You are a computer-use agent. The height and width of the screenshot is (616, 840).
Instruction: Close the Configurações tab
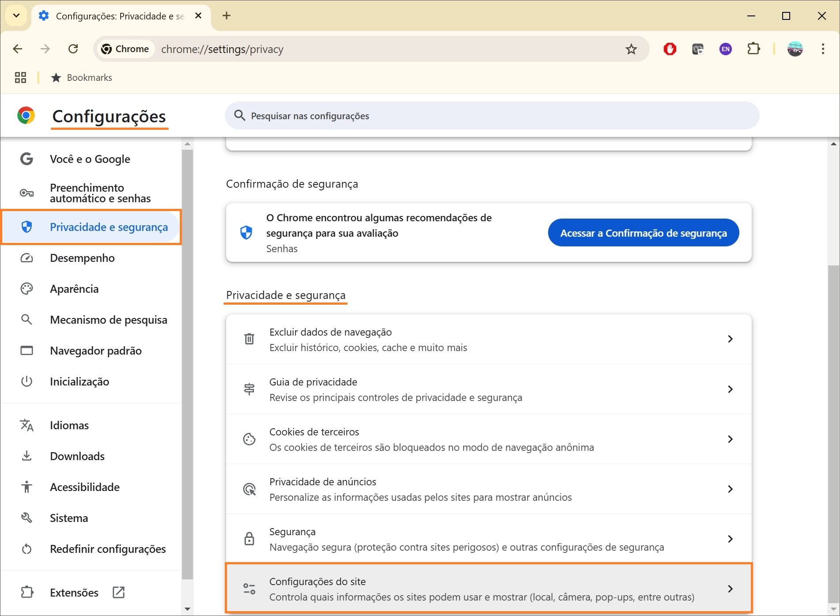click(198, 16)
